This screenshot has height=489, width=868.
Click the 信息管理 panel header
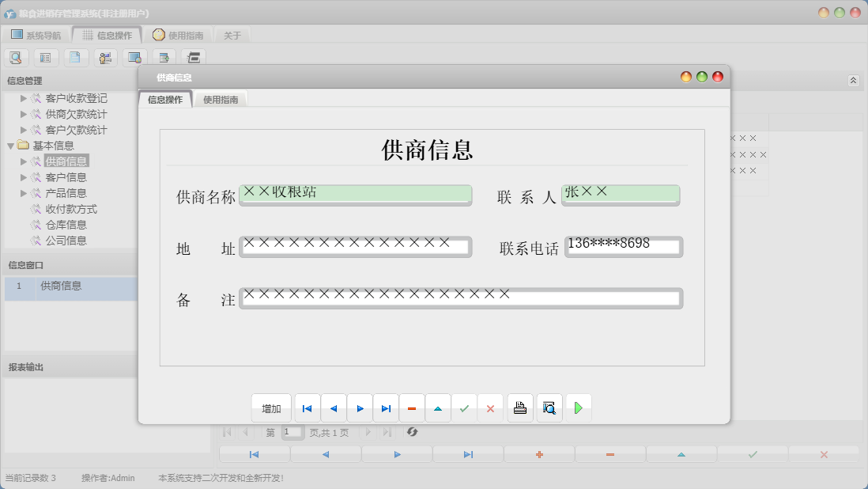[x=70, y=81]
